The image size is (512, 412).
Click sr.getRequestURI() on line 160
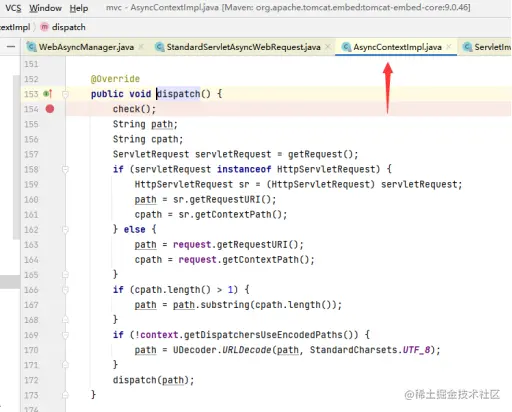pos(222,199)
